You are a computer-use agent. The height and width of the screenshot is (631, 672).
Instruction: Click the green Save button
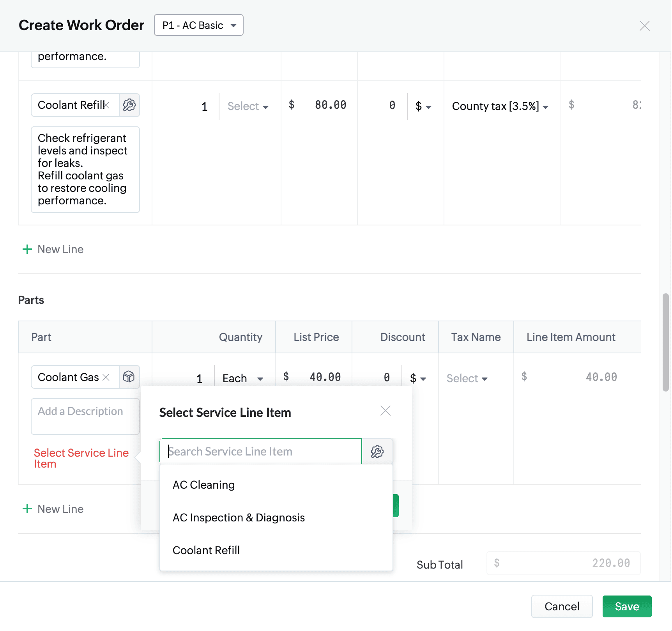627,606
